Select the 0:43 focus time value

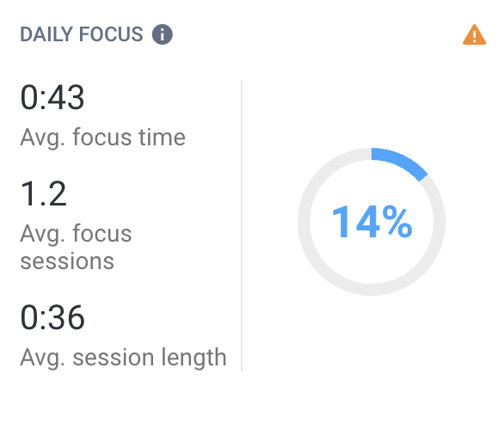52,97
